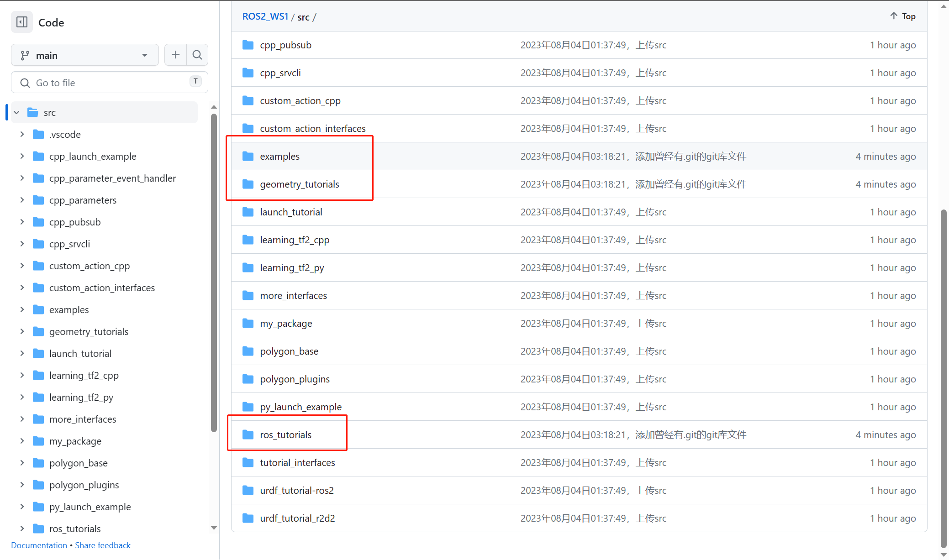Click the up-arrow icon in the Top control
The image size is (949, 560).
[893, 16]
